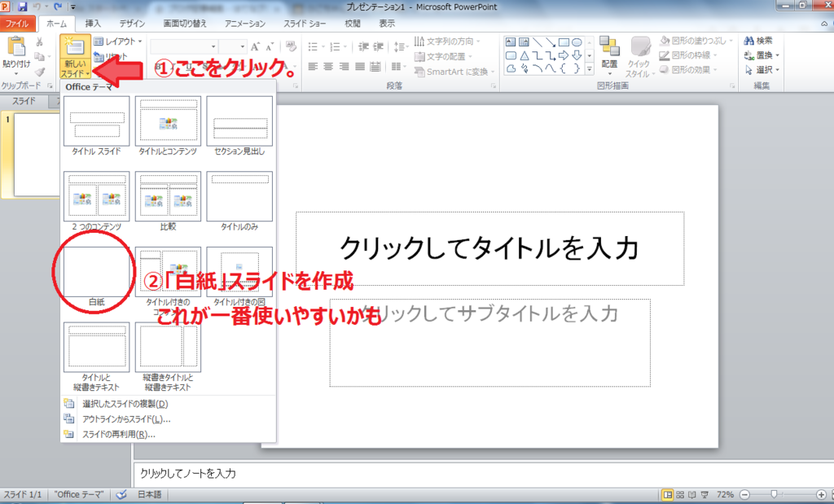Click the spell check icon in status bar
The width and height of the screenshot is (834, 504).
pos(121,494)
